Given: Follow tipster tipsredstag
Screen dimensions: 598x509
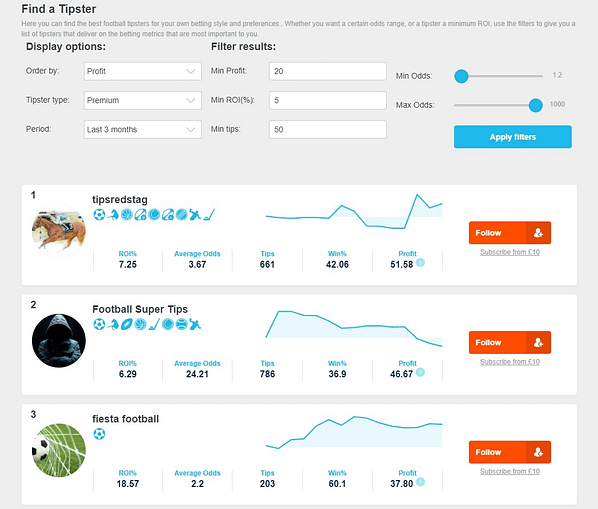Looking at the screenshot, I should click(x=510, y=233).
